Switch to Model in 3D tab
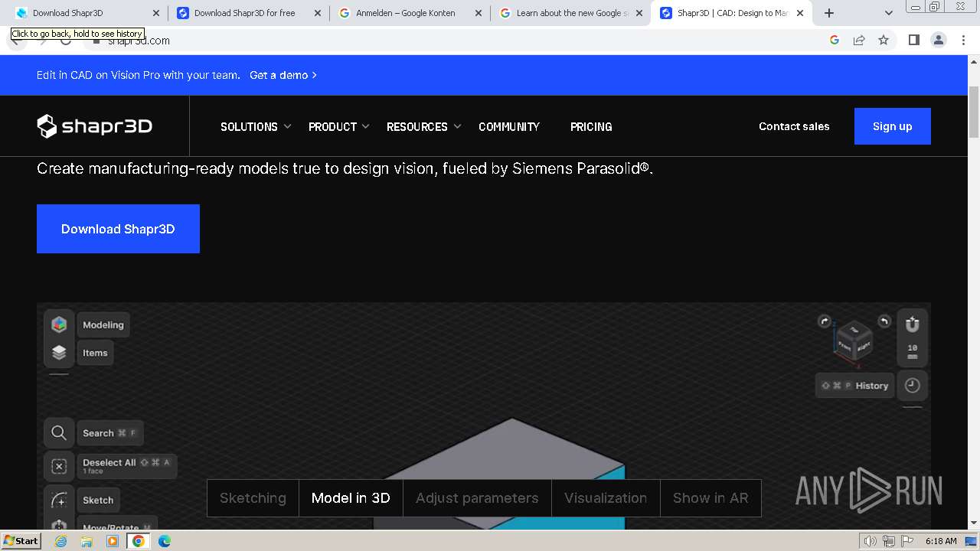This screenshot has width=980, height=551. pos(351,498)
